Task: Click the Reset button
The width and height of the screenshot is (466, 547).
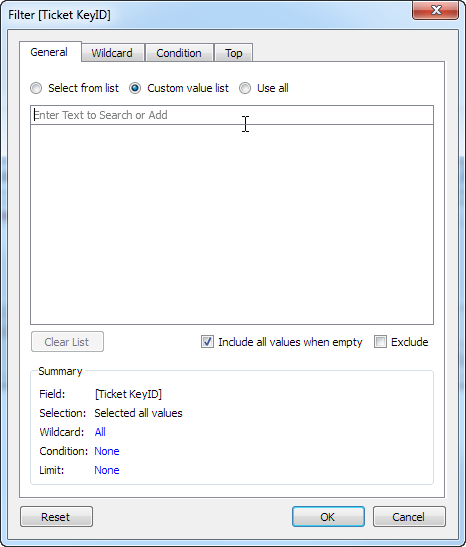Action: coord(57,517)
